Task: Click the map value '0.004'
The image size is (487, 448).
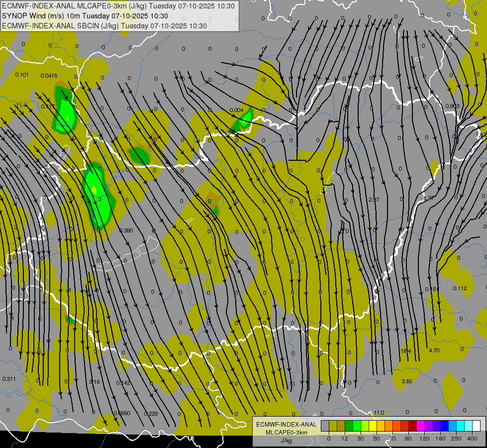Action: click(x=236, y=110)
